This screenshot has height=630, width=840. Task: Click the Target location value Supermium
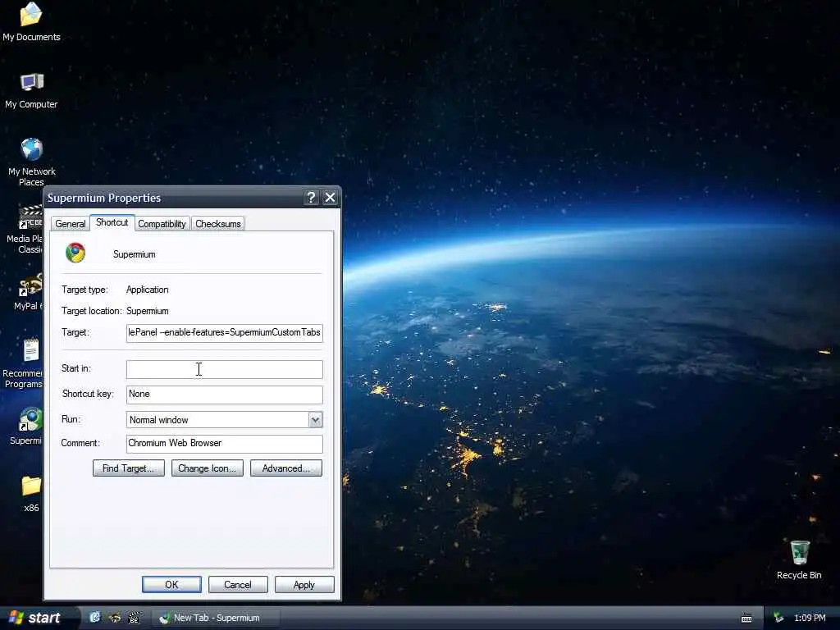[148, 311]
